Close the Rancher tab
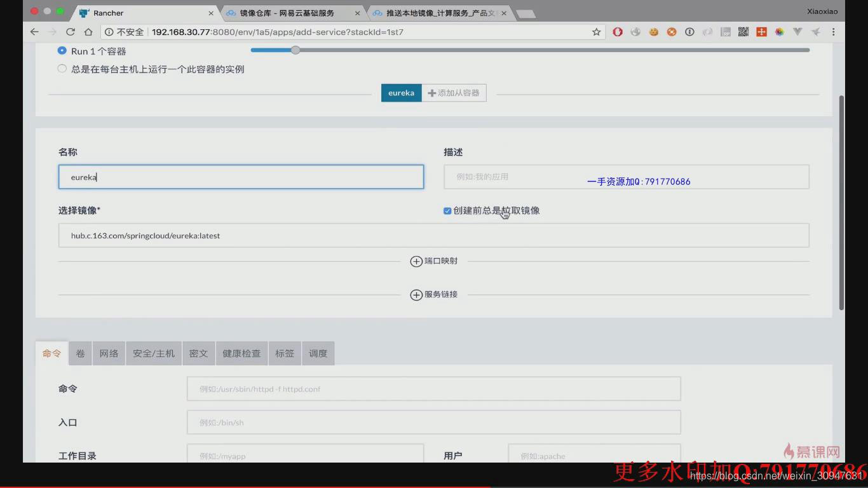Screen dimensions: 868x488 [x=211, y=13]
